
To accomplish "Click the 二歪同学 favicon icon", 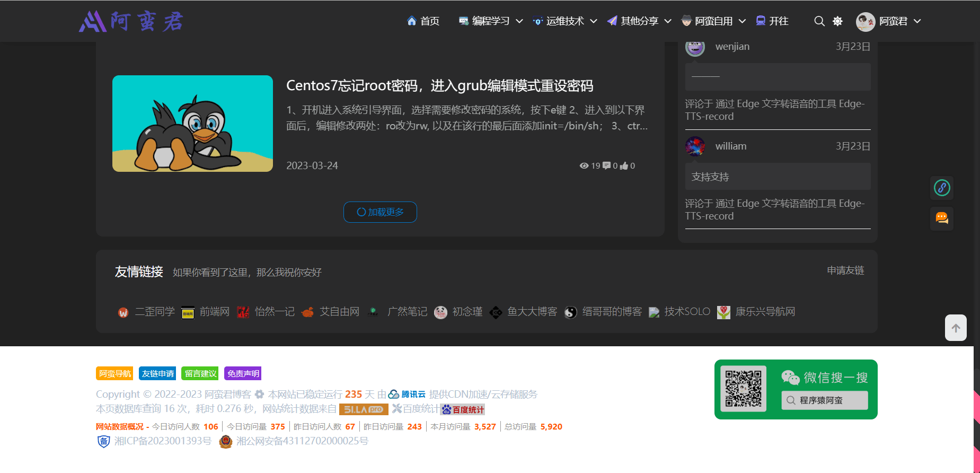I will (123, 312).
